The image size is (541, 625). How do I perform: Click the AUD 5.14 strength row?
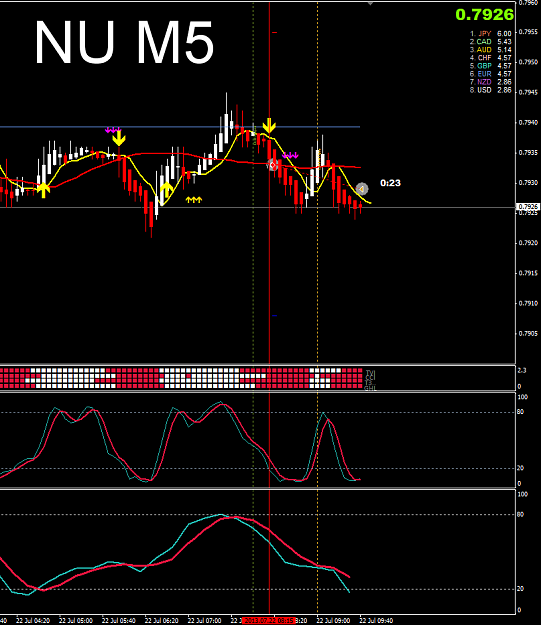[490, 50]
